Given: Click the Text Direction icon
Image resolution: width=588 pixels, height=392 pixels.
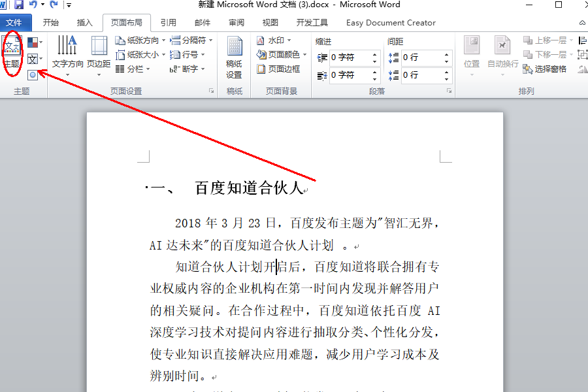Looking at the screenshot, I should pos(67,45).
